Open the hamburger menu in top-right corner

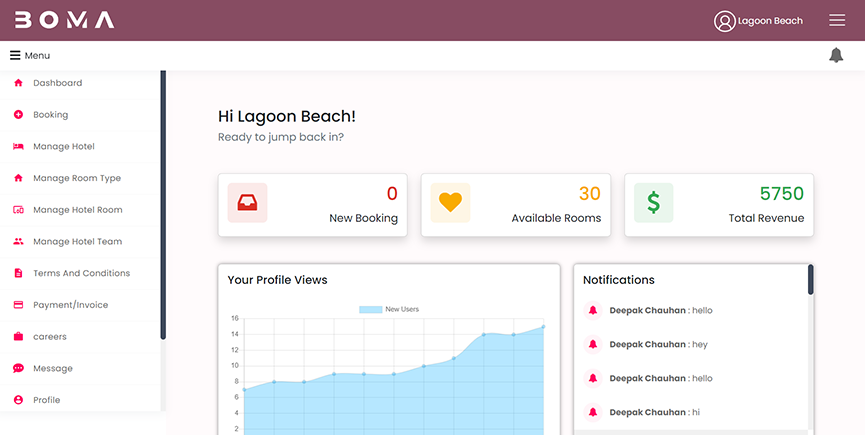tap(837, 21)
